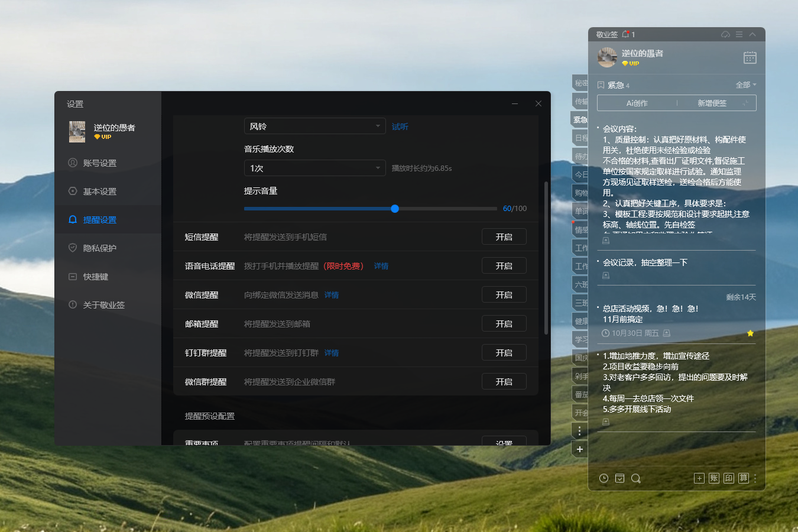The width and height of the screenshot is (798, 532).
Task: Click the yellow star on 总店活动视频 note
Action: point(750,333)
